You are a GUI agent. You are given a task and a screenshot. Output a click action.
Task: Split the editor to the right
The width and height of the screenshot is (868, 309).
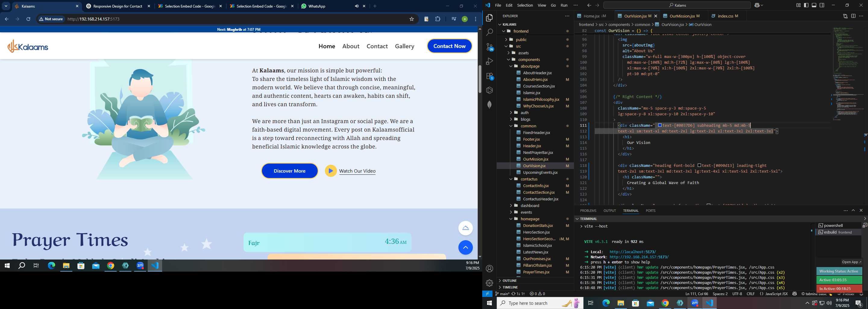[853, 16]
